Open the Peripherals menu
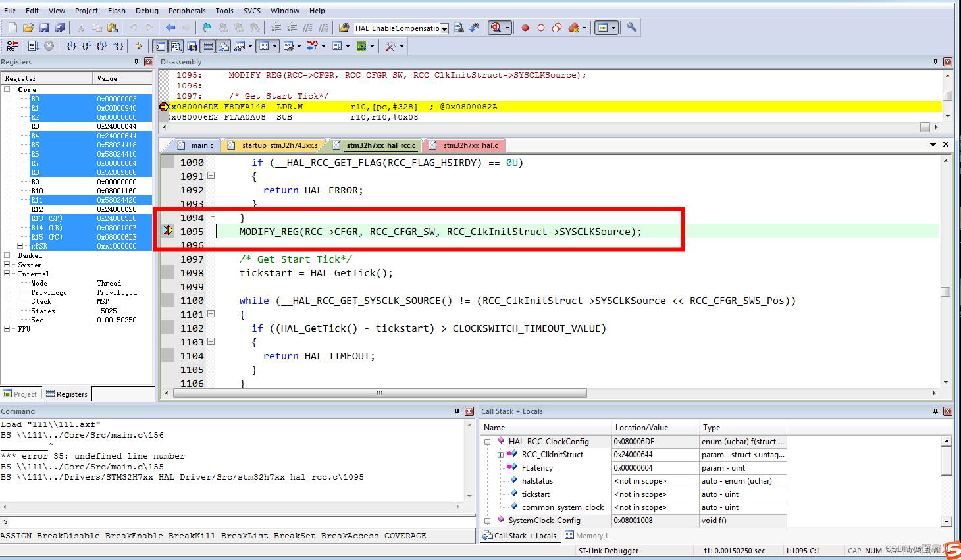 (x=187, y=10)
